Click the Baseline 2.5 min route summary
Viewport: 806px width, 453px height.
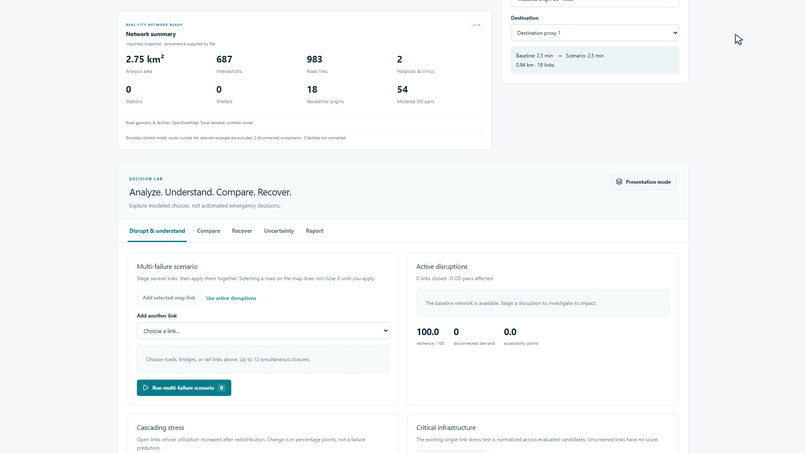(x=560, y=56)
